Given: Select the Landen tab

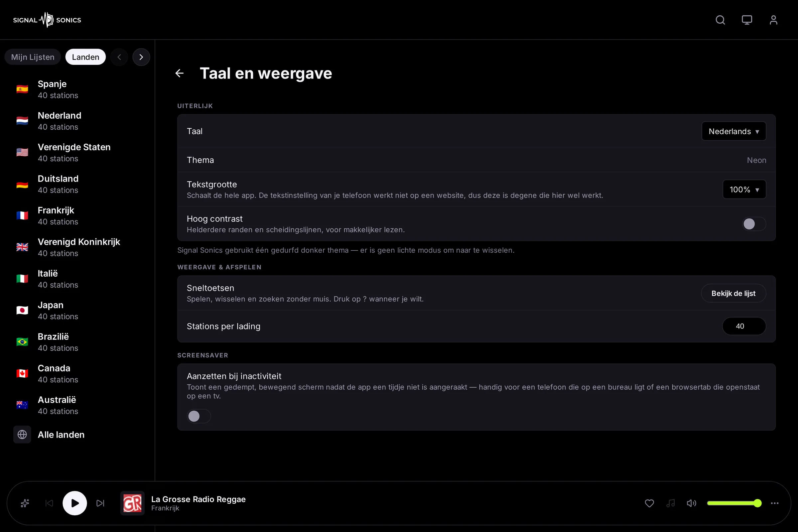Looking at the screenshot, I should [85, 57].
